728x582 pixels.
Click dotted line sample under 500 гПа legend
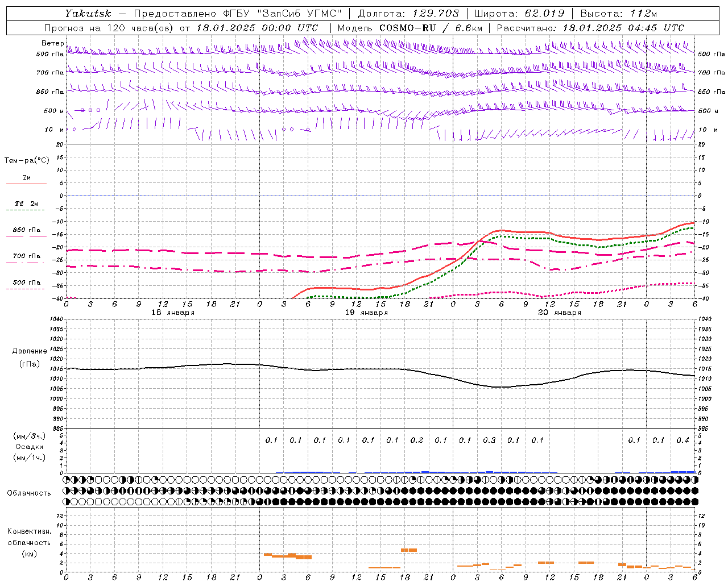coord(26,289)
